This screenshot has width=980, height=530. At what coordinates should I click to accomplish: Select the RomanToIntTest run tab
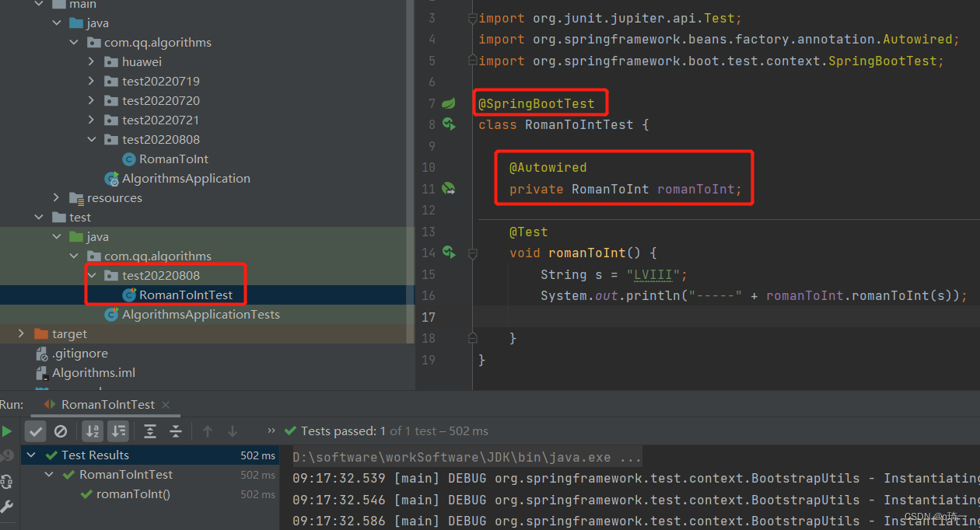point(107,404)
